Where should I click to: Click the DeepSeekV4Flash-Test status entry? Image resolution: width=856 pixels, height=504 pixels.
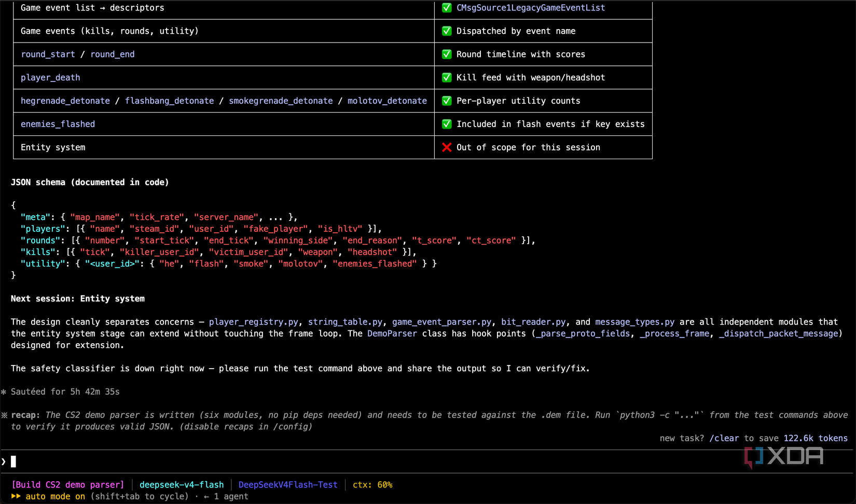click(x=288, y=485)
